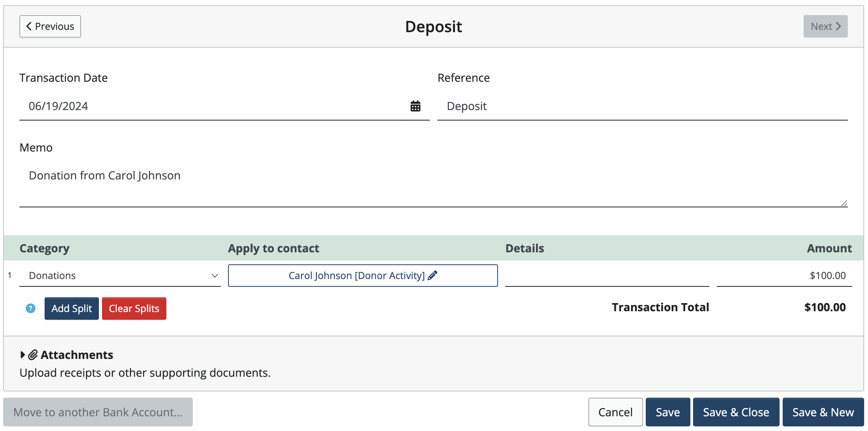Click the red Clear Splits button
Viewport: 868px width, 431px height.
(134, 309)
